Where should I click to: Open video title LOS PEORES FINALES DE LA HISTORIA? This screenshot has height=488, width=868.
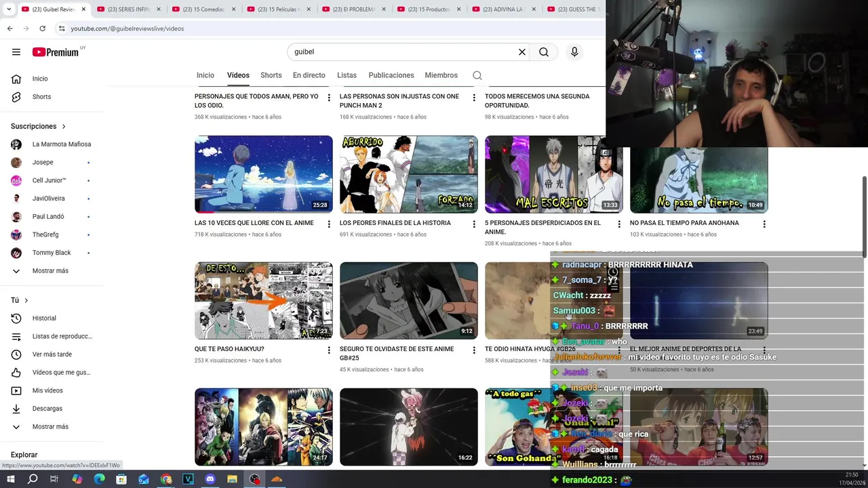point(395,223)
